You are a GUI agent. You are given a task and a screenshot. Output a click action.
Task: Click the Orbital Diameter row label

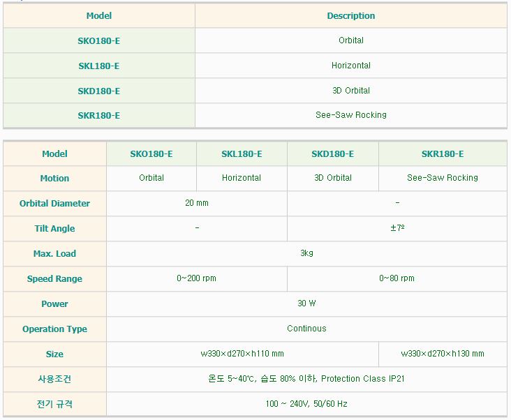[x=54, y=204]
